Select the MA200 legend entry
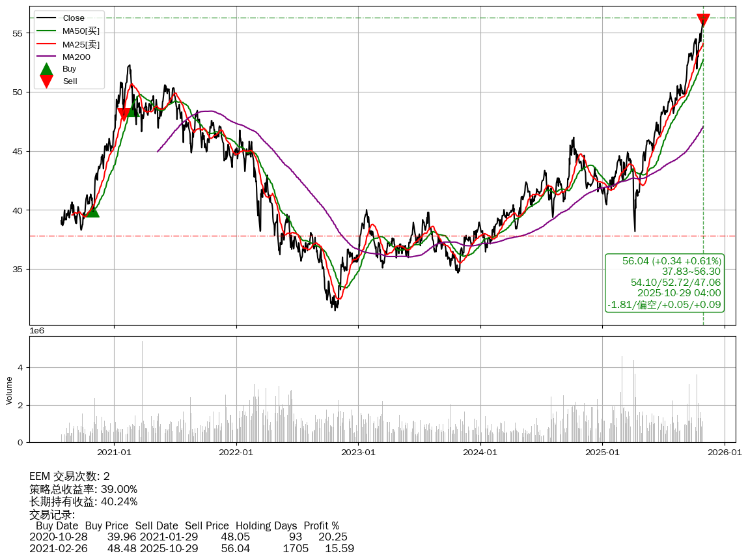 tap(76, 57)
